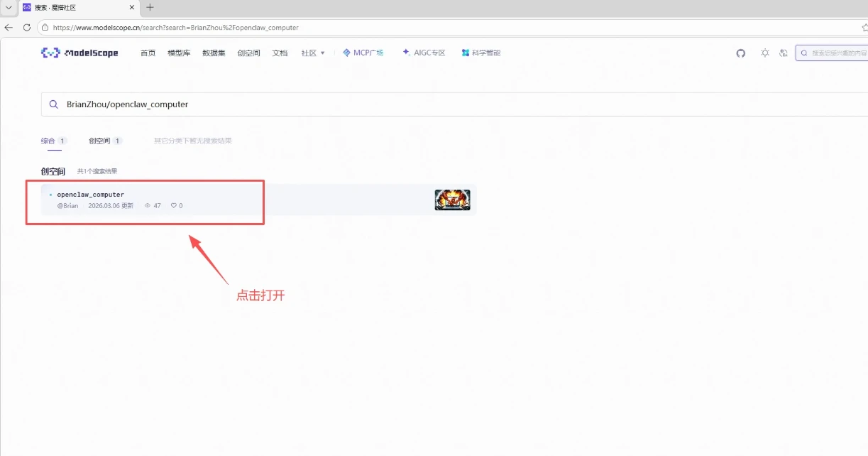Click the language switch icon

click(x=783, y=53)
